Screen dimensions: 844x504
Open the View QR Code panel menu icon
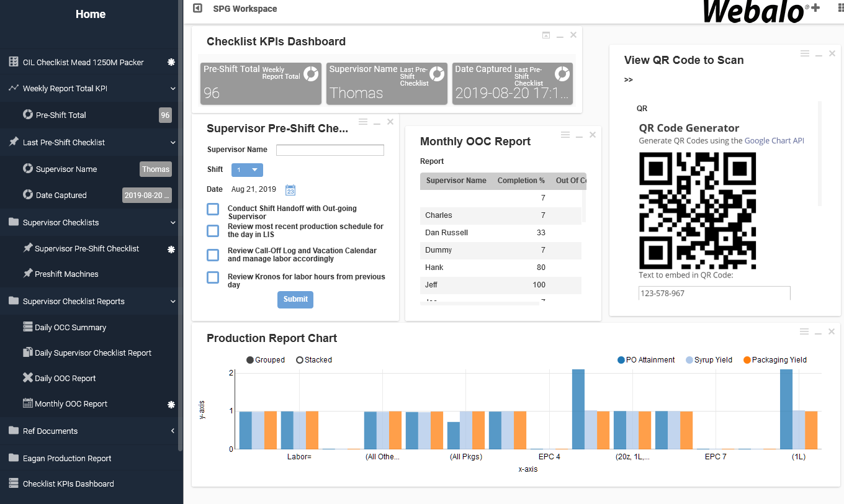point(804,54)
